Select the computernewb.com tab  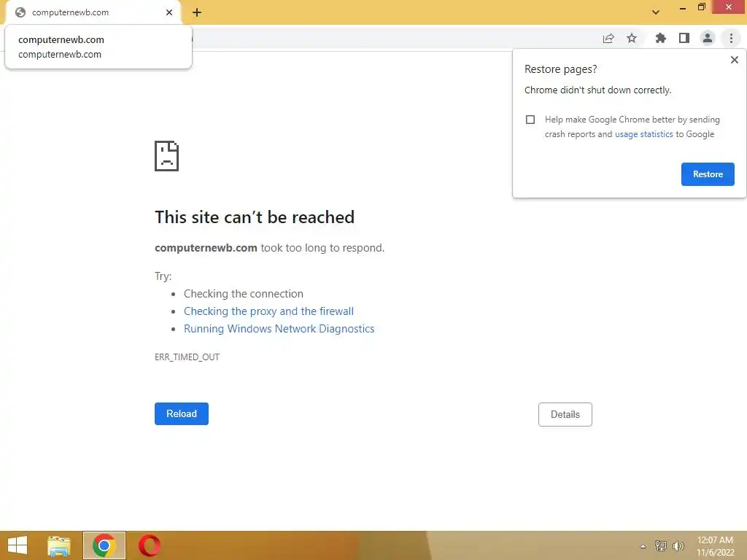coord(93,12)
